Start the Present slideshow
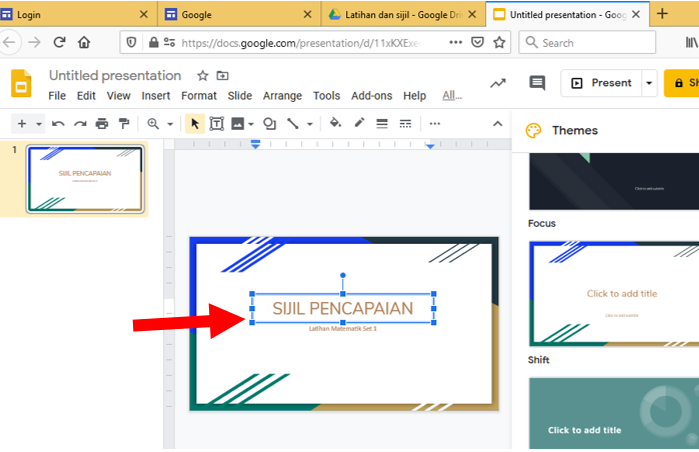This screenshot has width=699, height=452. tap(602, 83)
